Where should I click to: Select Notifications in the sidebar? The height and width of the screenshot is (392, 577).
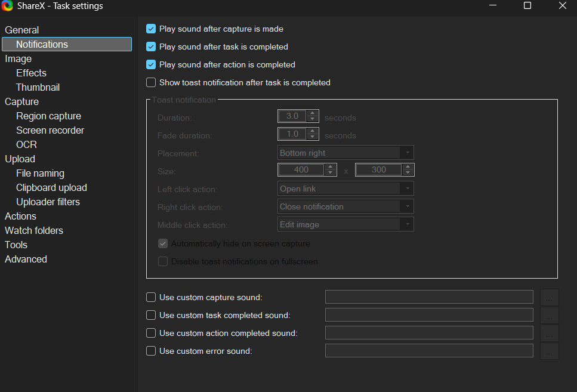(x=67, y=44)
